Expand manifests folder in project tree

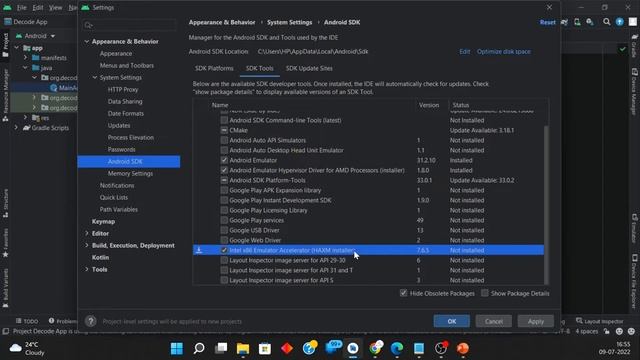[x=25, y=58]
